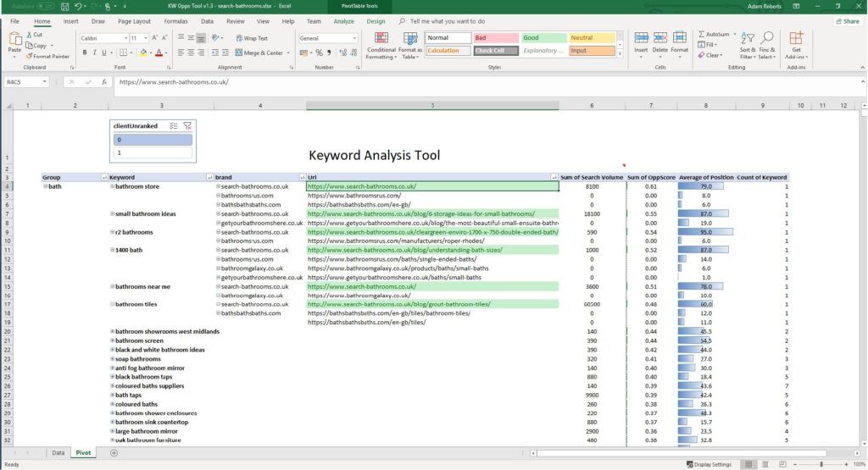Open the Url column filter dropdown
The image size is (868, 470).
[x=554, y=178]
